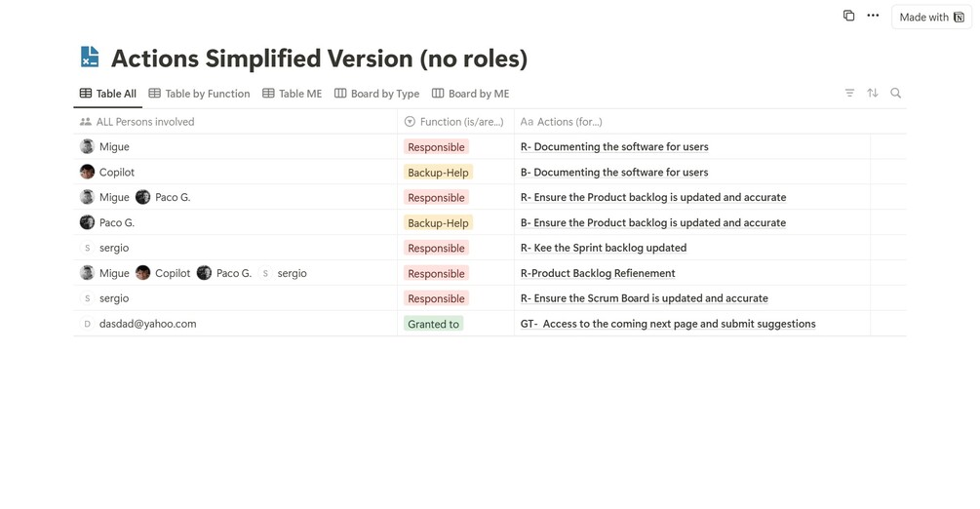Click the dasdad@yahoo.com person cell

click(x=147, y=324)
